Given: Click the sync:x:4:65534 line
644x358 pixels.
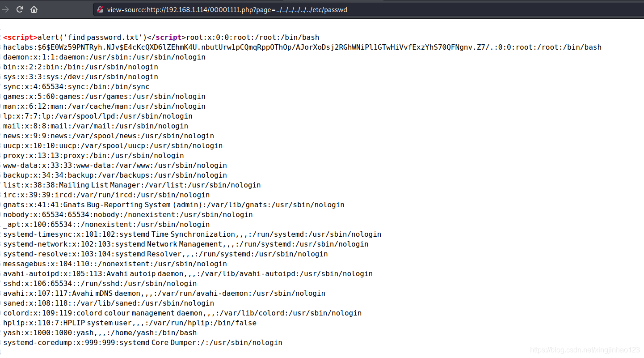Looking at the screenshot, I should click(x=76, y=87).
